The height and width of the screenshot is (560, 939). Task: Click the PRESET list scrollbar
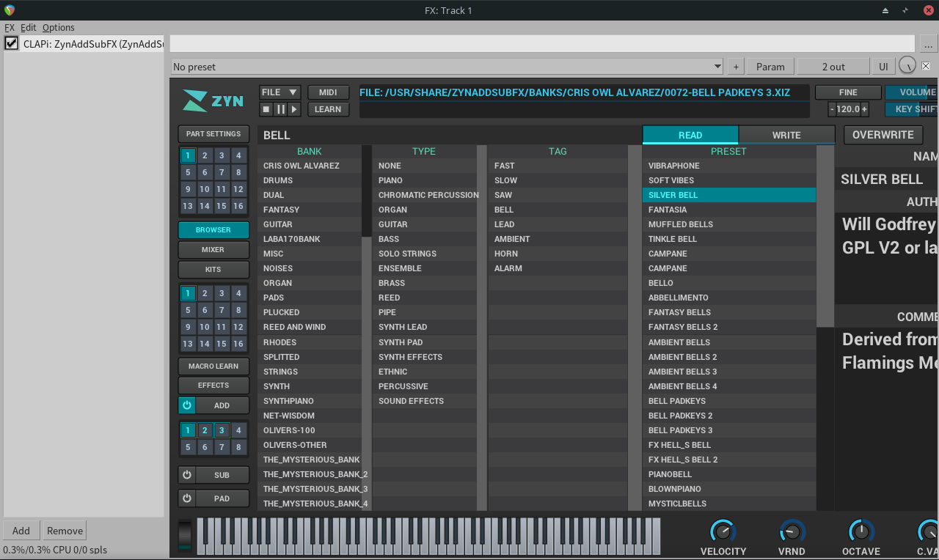point(826,236)
